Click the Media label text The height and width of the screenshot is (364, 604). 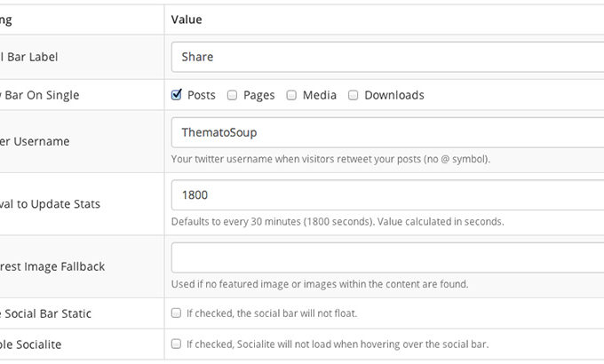pyautogui.click(x=319, y=95)
